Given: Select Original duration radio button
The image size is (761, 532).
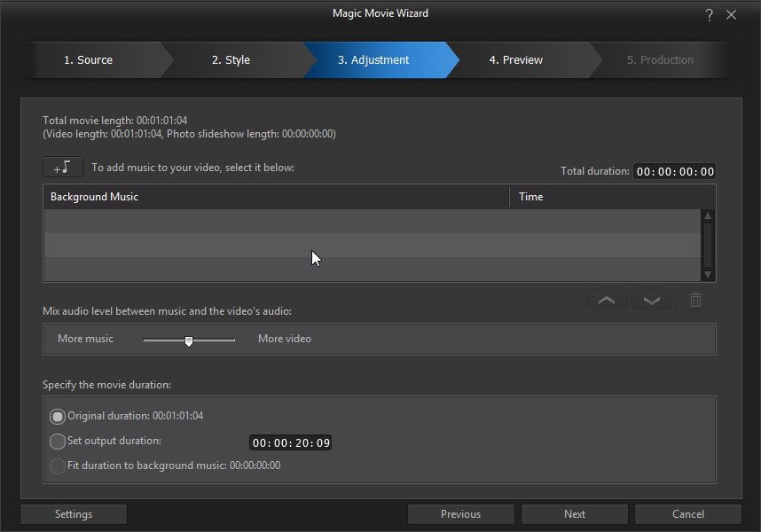Looking at the screenshot, I should tap(58, 416).
